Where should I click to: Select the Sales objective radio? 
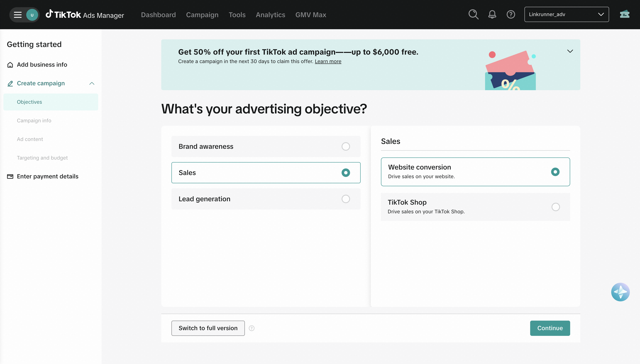coord(345,173)
